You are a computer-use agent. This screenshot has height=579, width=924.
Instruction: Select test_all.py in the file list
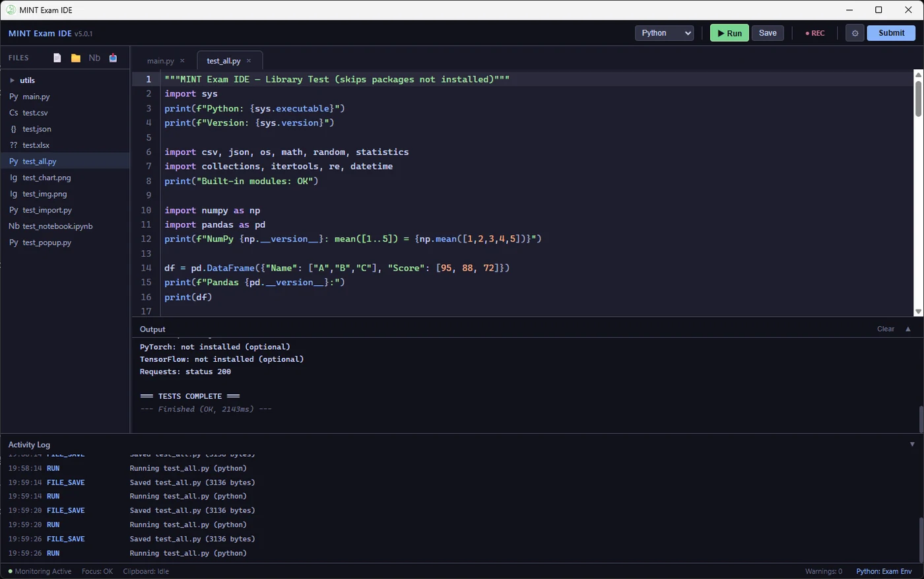[x=65, y=161]
